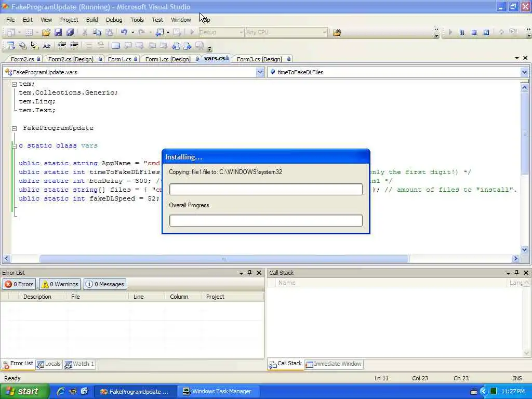The height and width of the screenshot is (399, 532).
Task: Click the Undo arrow icon
Action: point(124,32)
